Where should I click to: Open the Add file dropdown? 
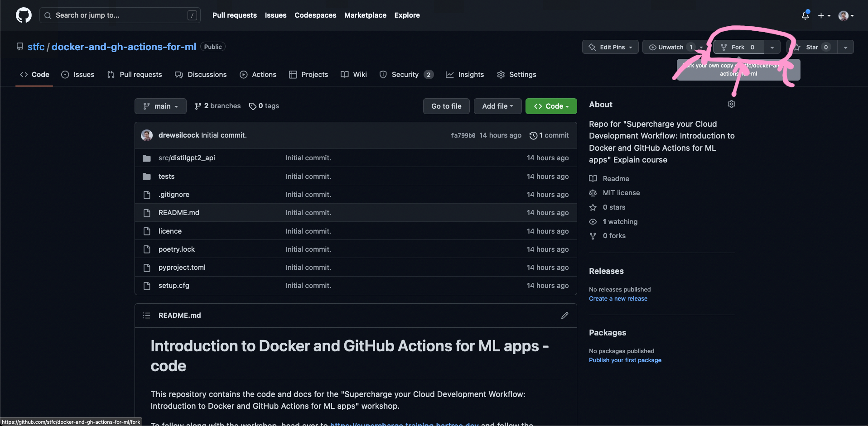point(497,106)
